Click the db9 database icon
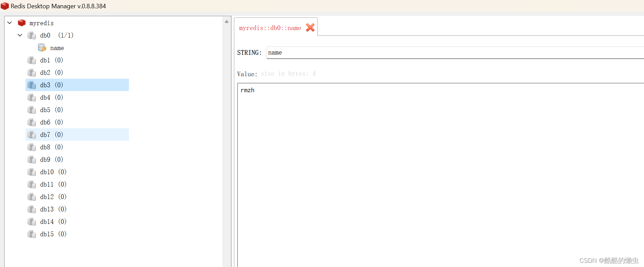 (32, 159)
